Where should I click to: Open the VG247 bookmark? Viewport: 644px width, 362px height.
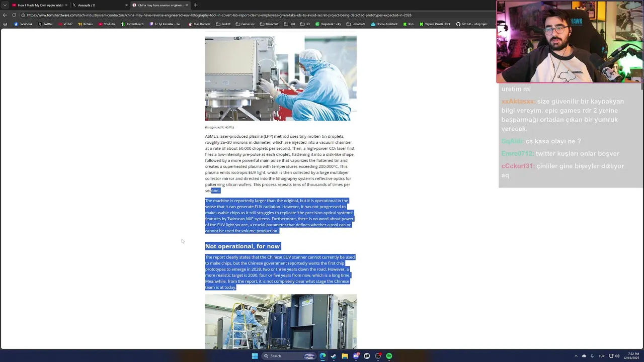pyautogui.click(x=65, y=24)
